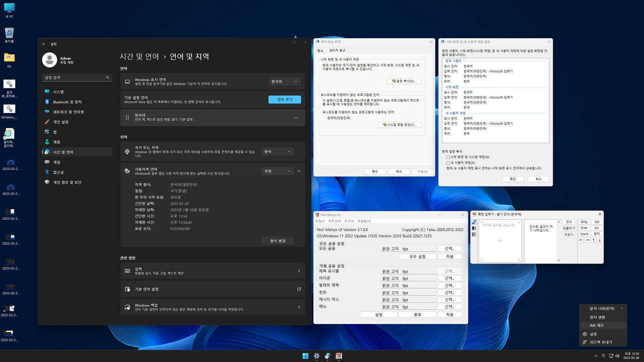The image size is (644, 362).
Task: Select the stroke count mode in IME pad
Action: click(x=474, y=228)
